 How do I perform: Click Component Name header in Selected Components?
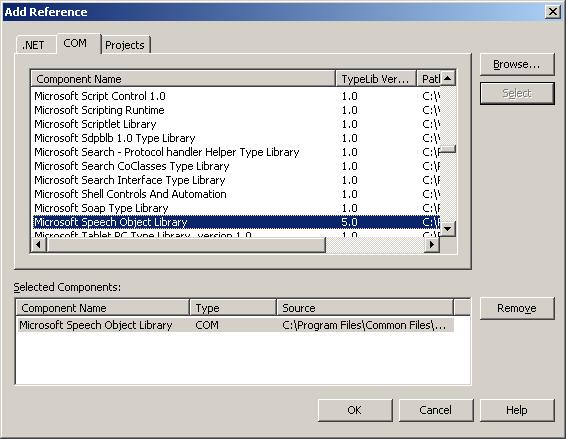pyautogui.click(x=103, y=308)
